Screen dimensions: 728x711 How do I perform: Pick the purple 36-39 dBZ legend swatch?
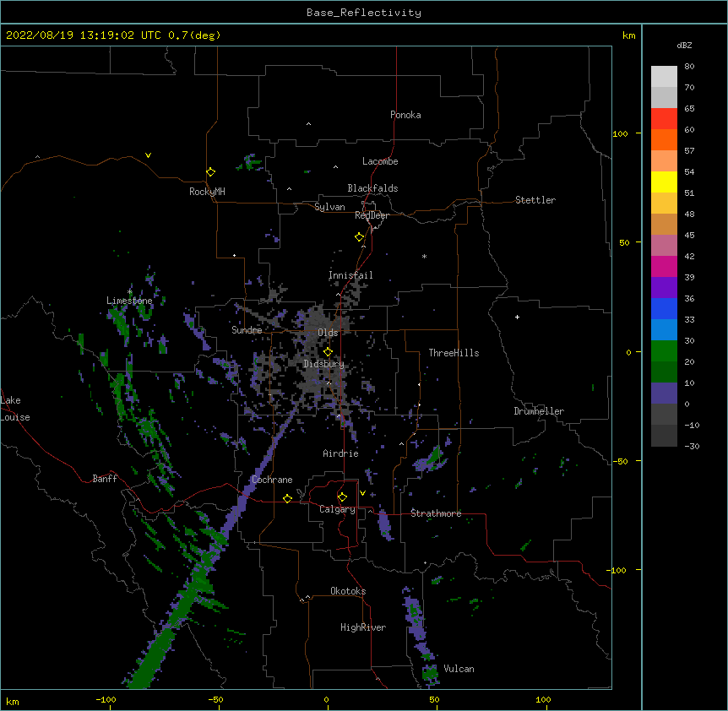coord(664,287)
